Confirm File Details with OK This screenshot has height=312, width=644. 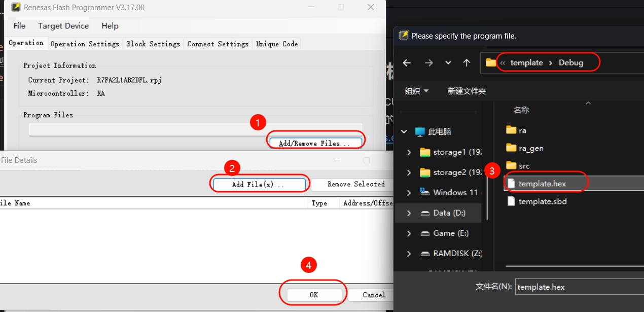[x=314, y=295]
